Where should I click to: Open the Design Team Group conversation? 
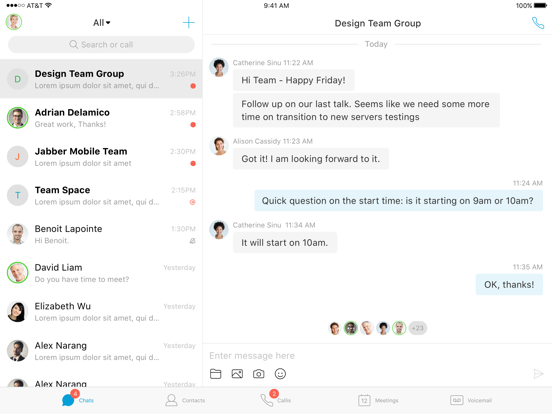pos(101,79)
